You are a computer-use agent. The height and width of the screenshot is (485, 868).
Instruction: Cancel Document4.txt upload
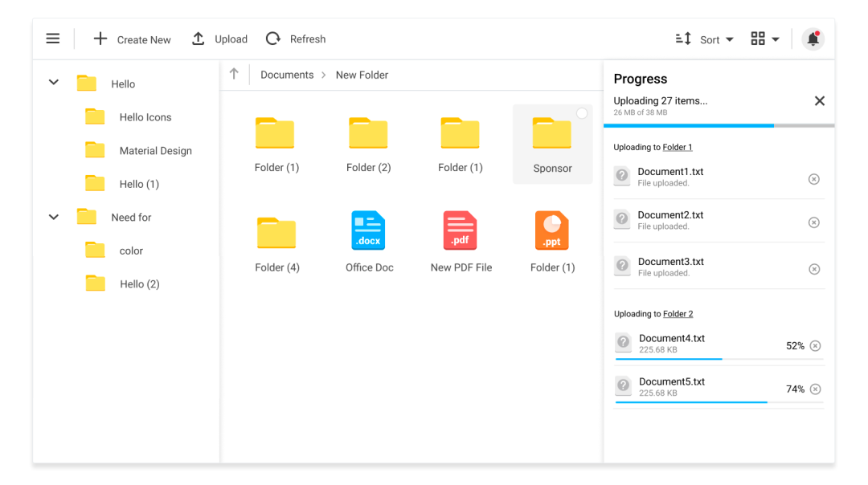pos(816,345)
